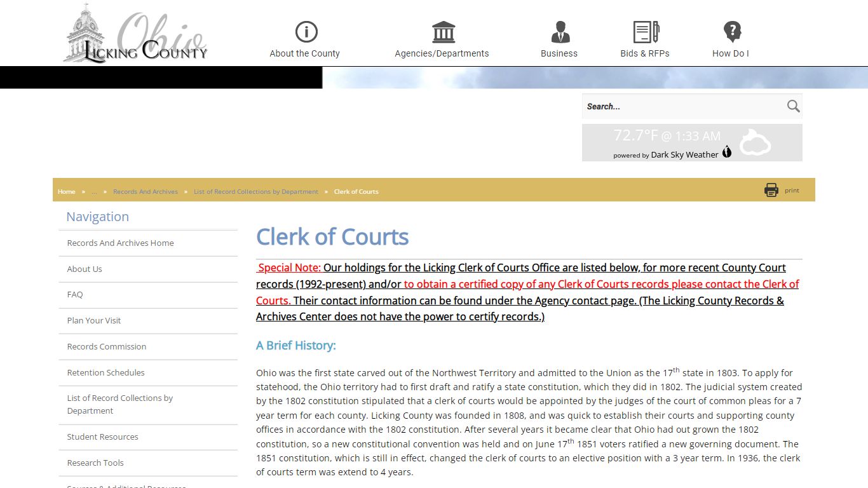Click the Navigation sidebar heading

97,217
